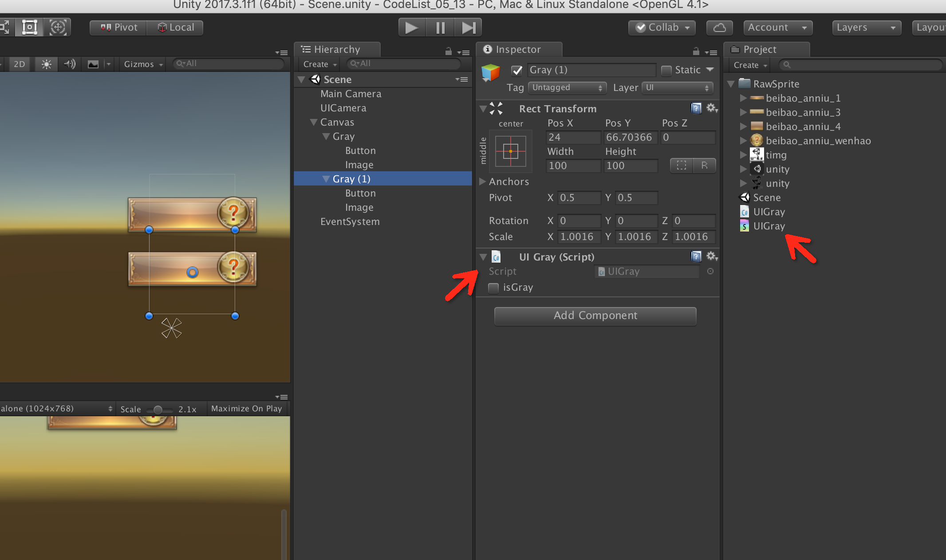Image resolution: width=946 pixels, height=560 pixels.
Task: Toggle the Static checkbox
Action: pos(666,71)
